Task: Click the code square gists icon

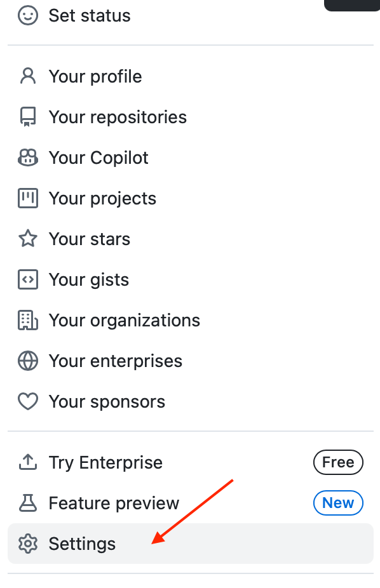Action: [x=28, y=279]
